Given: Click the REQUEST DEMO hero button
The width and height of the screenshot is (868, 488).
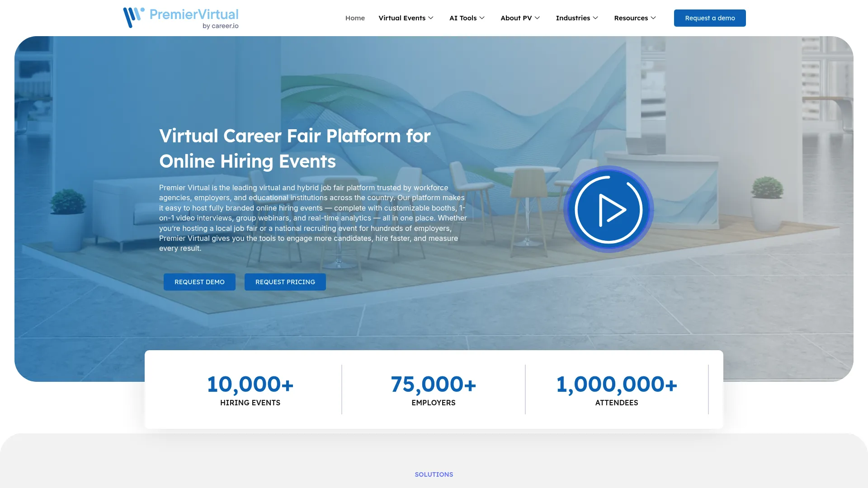Looking at the screenshot, I should (199, 282).
